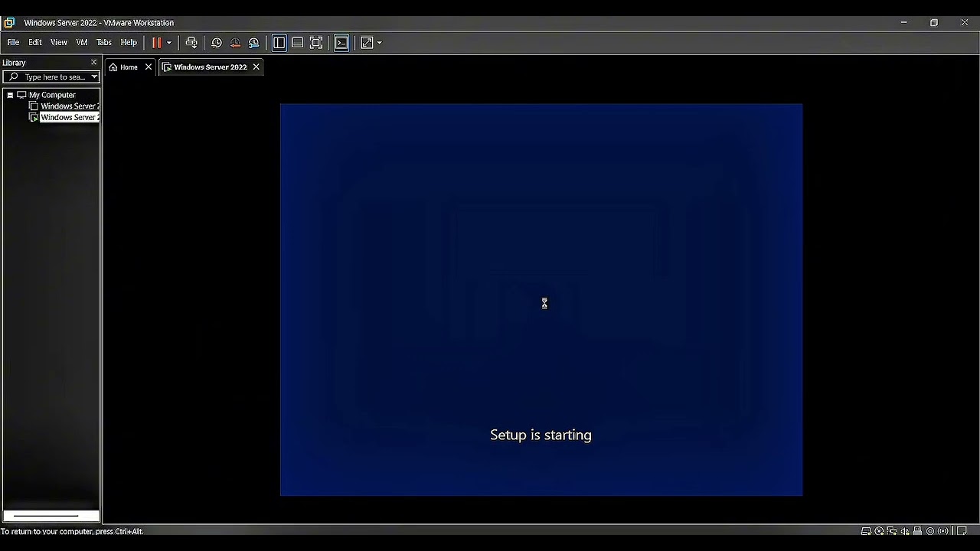The height and width of the screenshot is (551, 980).
Task: Enter full screen mode icon
Action: (316, 43)
